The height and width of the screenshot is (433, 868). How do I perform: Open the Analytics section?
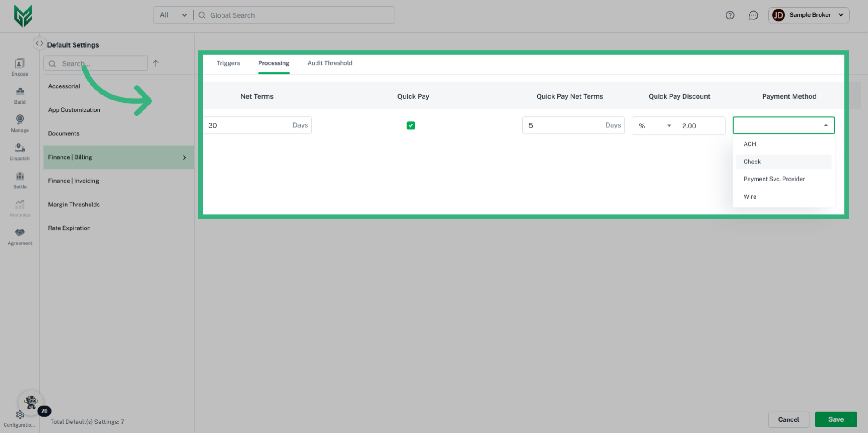point(19,208)
